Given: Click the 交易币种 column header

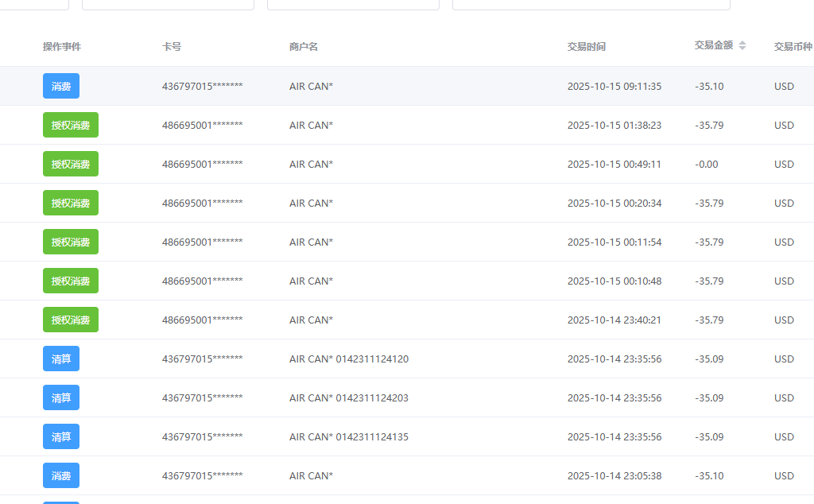Looking at the screenshot, I should pos(793,47).
